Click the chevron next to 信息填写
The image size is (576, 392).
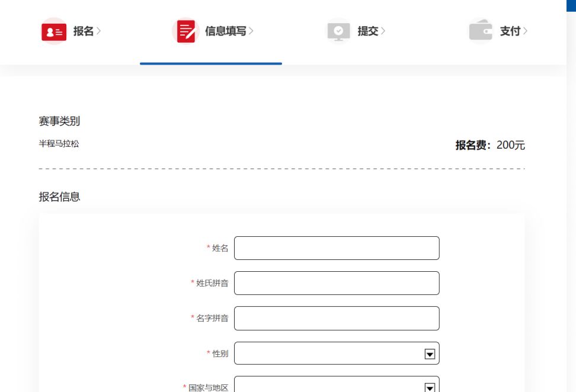click(x=251, y=31)
